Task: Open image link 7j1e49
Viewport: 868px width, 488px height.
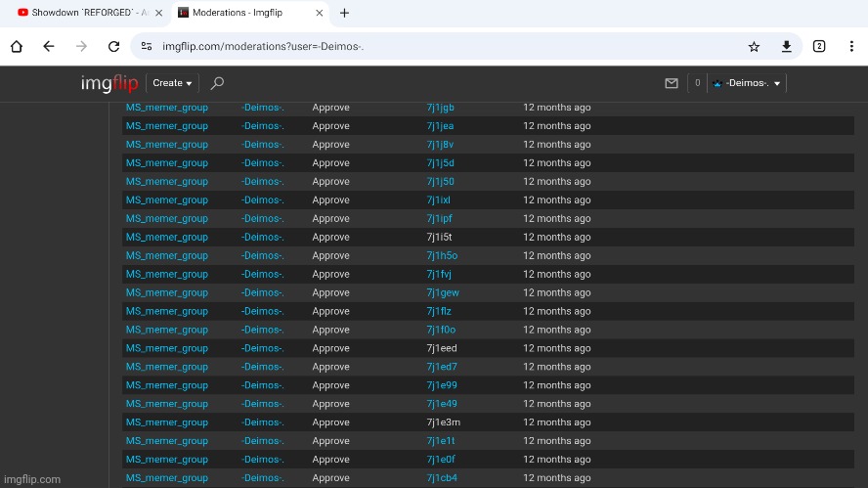Action: pos(442,404)
